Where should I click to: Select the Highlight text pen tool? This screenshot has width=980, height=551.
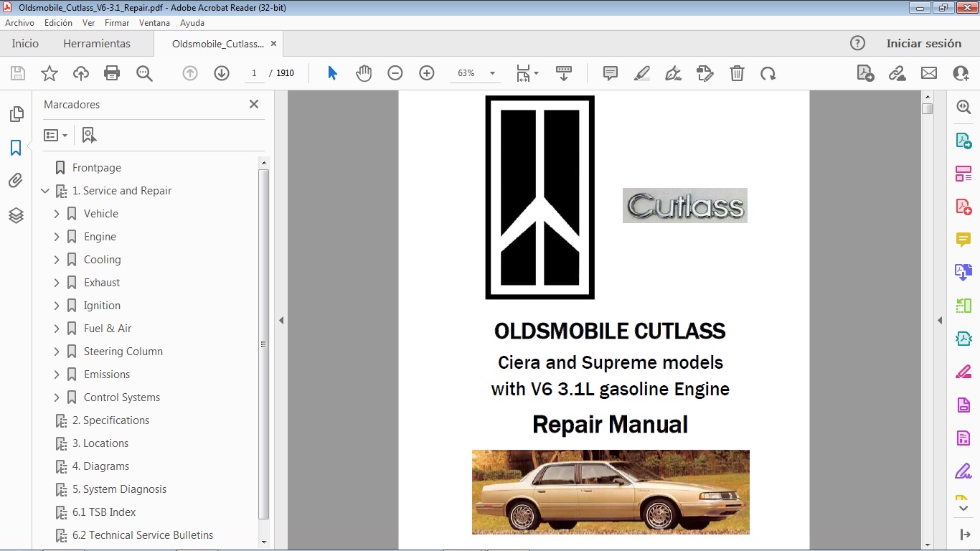[642, 73]
